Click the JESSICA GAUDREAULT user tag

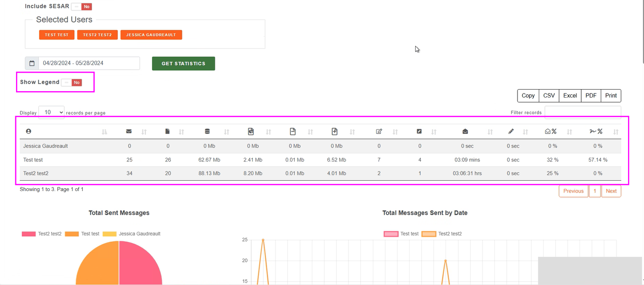151,35
